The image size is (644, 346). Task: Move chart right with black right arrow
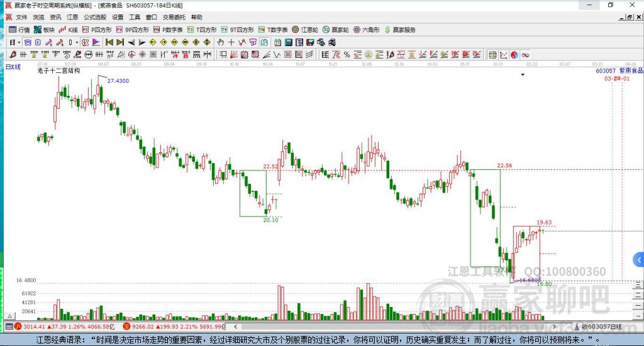click(x=142, y=42)
